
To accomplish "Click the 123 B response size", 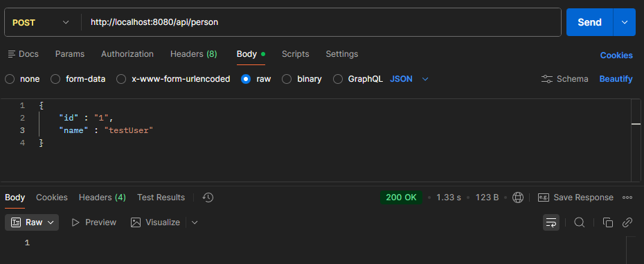I will pos(487,197).
